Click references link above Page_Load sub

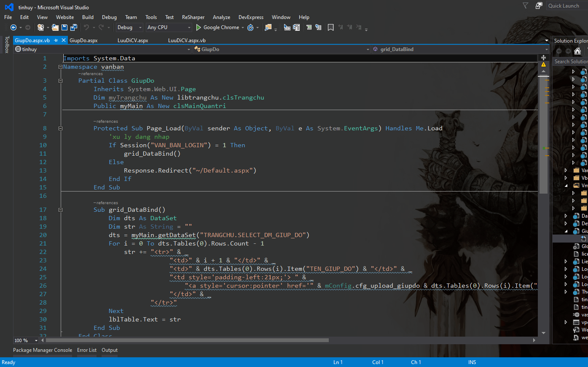(x=106, y=121)
